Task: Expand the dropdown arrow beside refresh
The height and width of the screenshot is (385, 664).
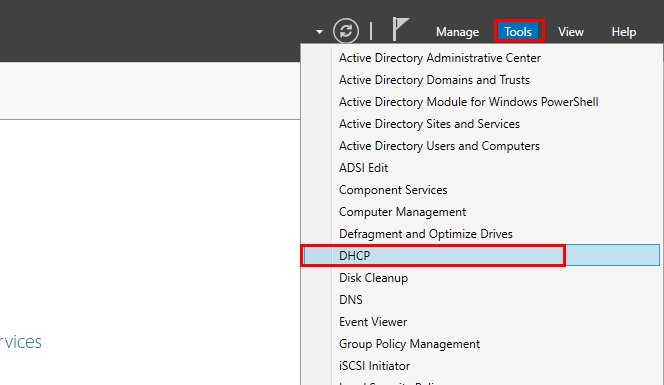Action: 319,32
